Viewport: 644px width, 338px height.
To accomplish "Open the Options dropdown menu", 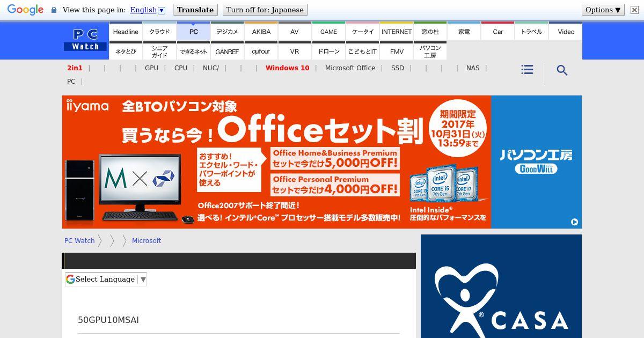I will click(603, 10).
